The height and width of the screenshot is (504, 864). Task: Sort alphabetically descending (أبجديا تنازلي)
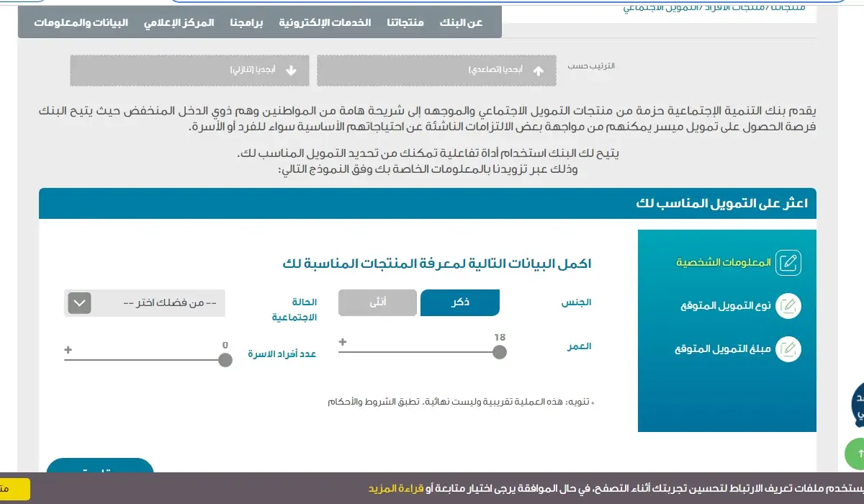189,71
